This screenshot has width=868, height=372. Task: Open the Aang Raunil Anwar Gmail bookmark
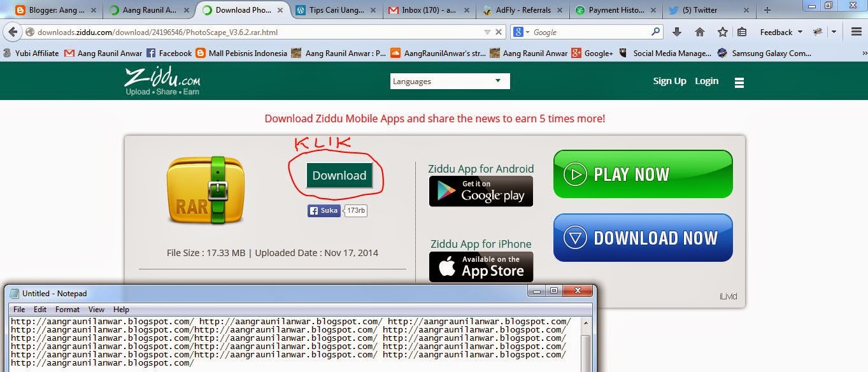coord(103,54)
